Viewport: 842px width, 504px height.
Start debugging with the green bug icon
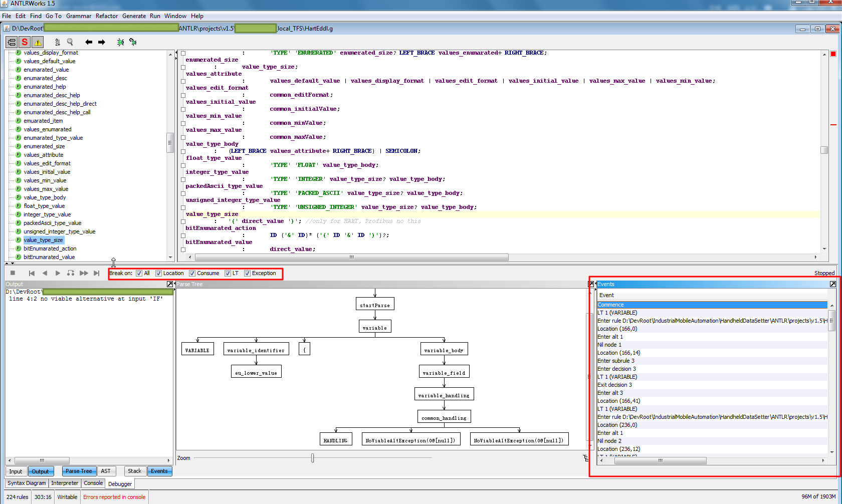(120, 42)
